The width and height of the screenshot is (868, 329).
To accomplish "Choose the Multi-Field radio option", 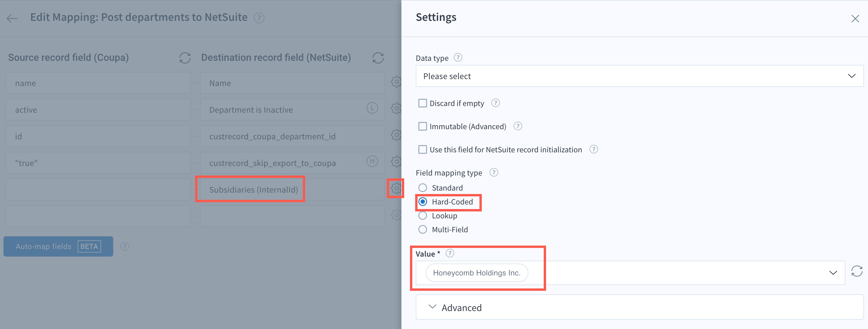I will click(422, 230).
